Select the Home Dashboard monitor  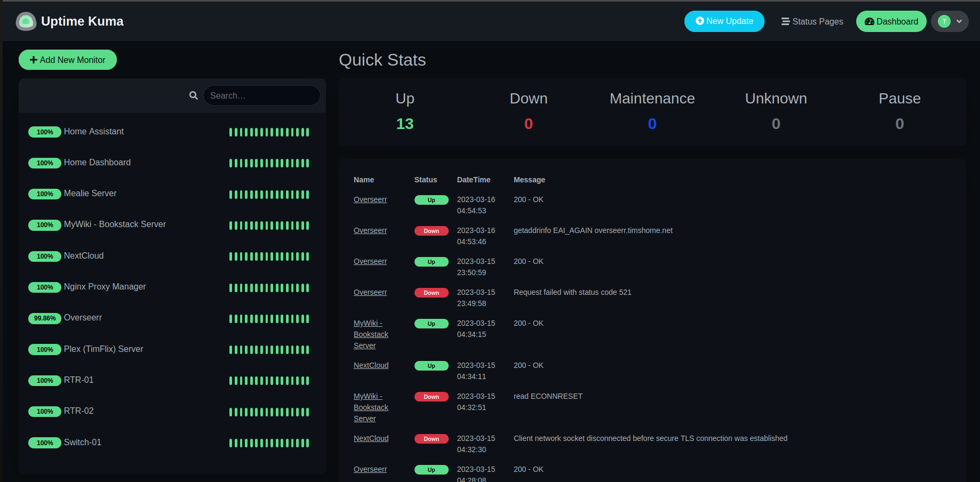click(172, 163)
